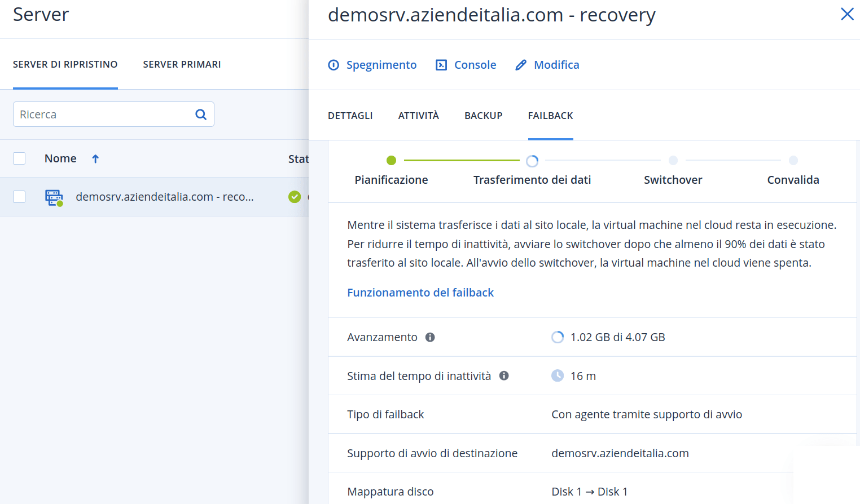
Task: Open the Backup tab
Action: [484, 116]
